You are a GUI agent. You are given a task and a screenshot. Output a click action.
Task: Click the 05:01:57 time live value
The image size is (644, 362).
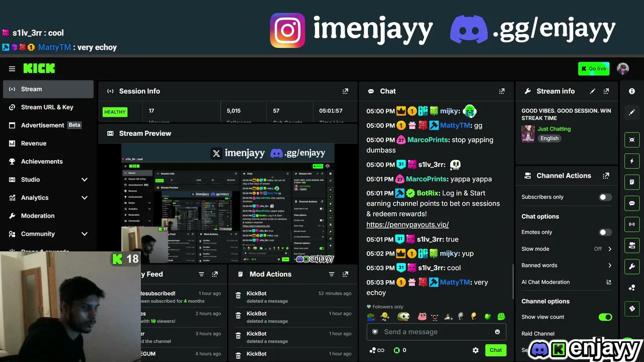point(331,111)
